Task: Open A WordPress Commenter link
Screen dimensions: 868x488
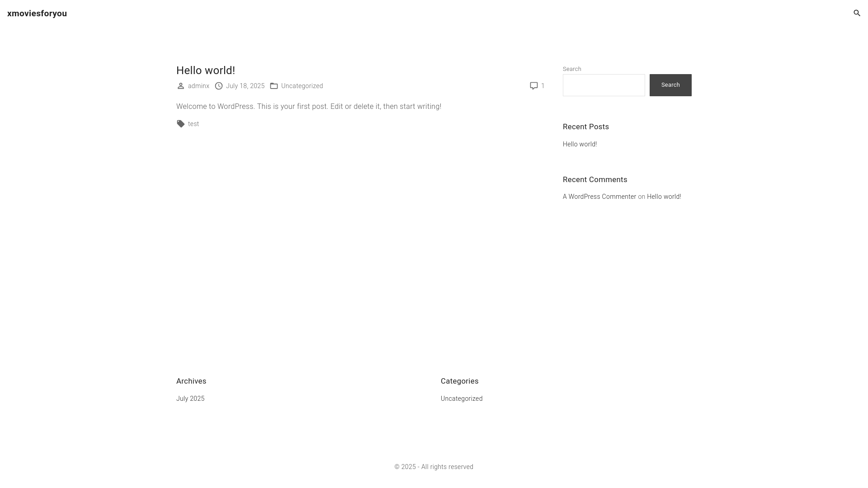Action: pos(599,197)
